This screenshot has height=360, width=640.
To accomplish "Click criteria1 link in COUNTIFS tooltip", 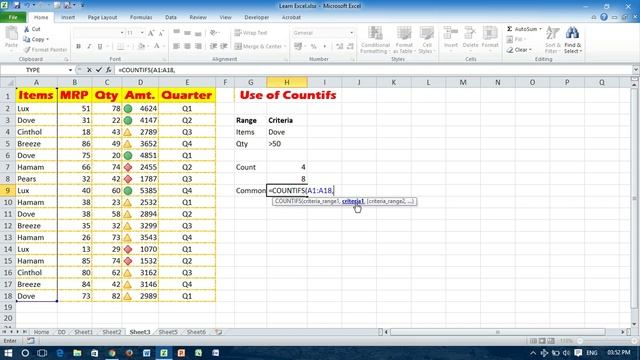I will 353,201.
